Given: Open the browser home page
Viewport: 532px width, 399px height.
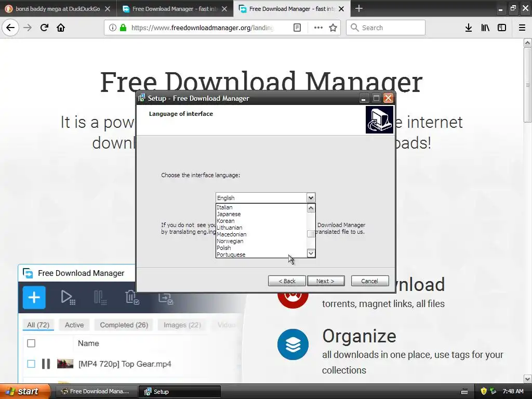Looking at the screenshot, I should coord(61,28).
